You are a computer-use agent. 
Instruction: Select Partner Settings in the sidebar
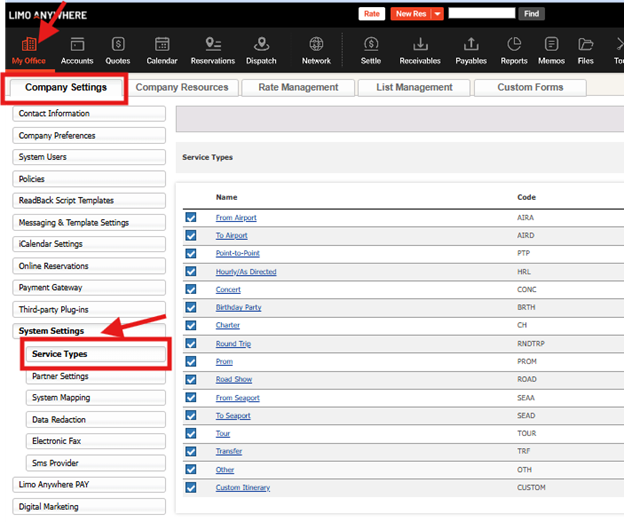click(60, 377)
